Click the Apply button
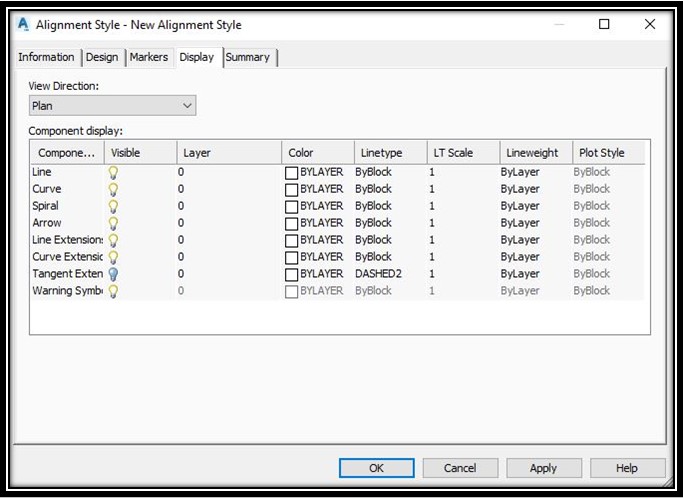683x498 pixels. (544, 468)
